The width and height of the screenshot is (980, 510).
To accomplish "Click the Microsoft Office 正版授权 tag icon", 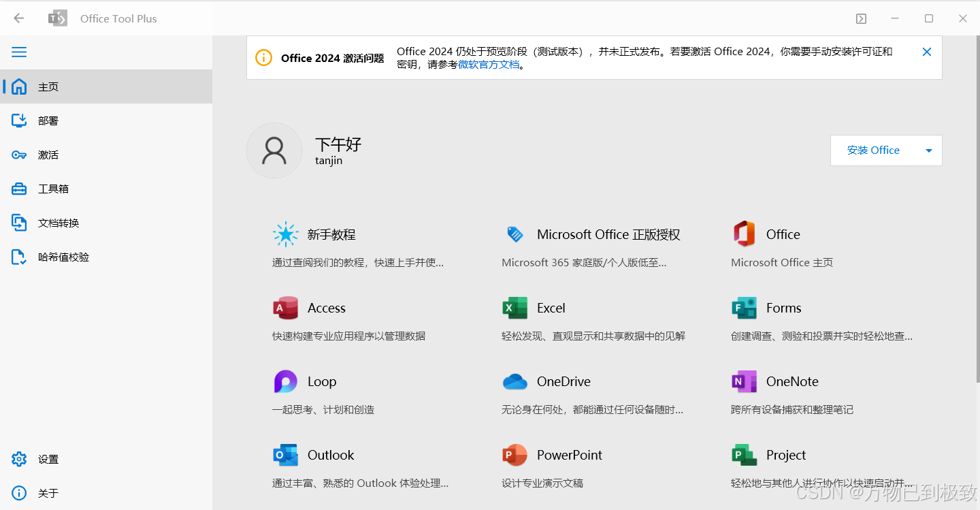I will 515,234.
